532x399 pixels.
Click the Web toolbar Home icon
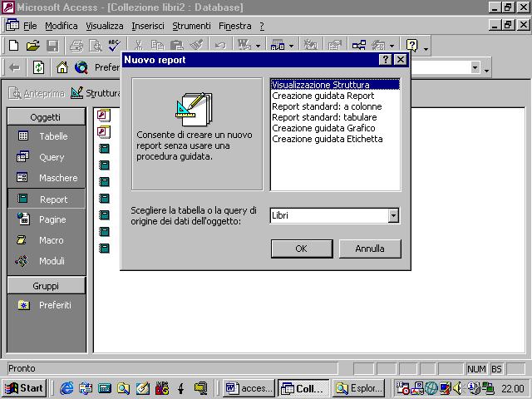click(62, 68)
